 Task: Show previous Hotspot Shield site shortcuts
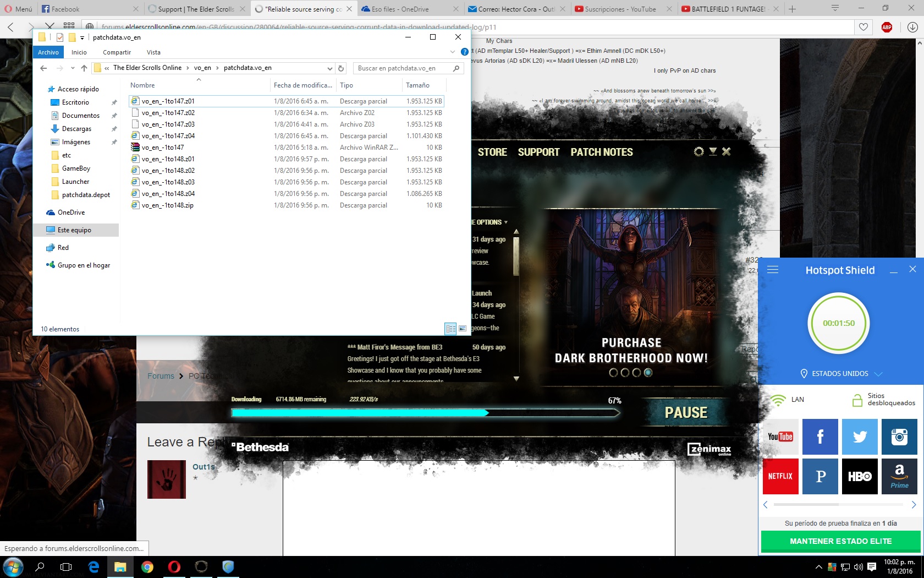[766, 505]
